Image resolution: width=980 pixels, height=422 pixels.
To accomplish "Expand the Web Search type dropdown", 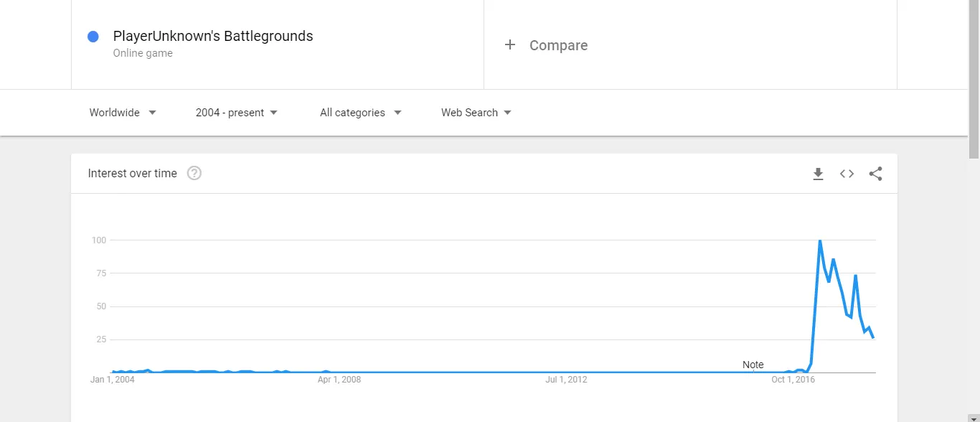I will click(x=476, y=113).
